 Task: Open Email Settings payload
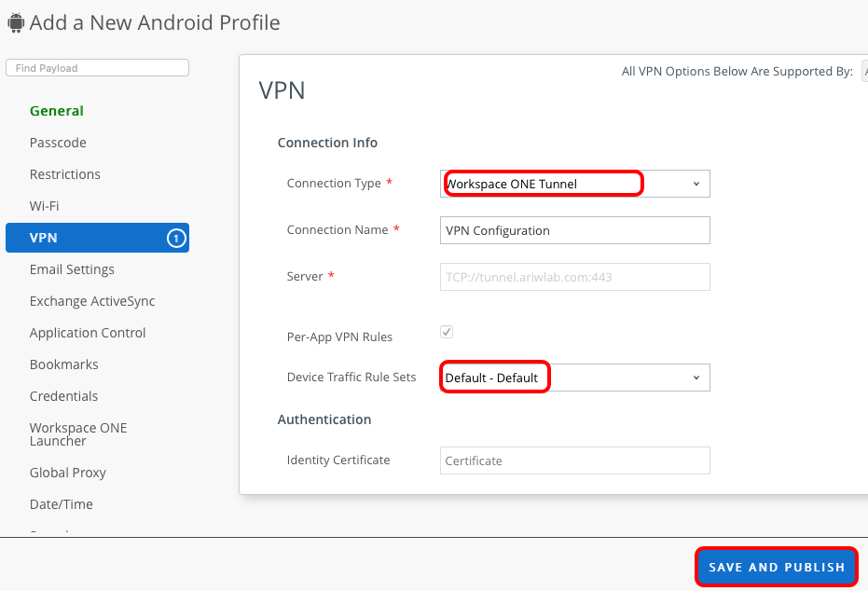tap(72, 269)
